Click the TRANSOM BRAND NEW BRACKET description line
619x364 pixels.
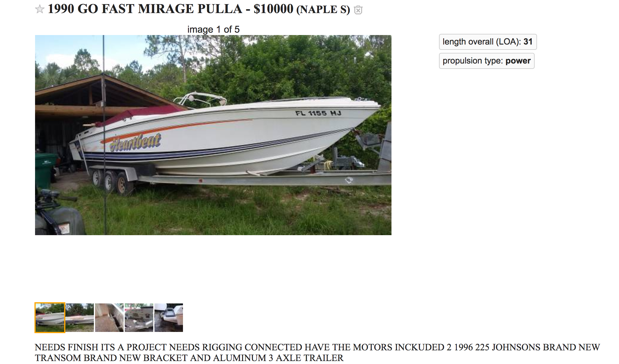189,358
